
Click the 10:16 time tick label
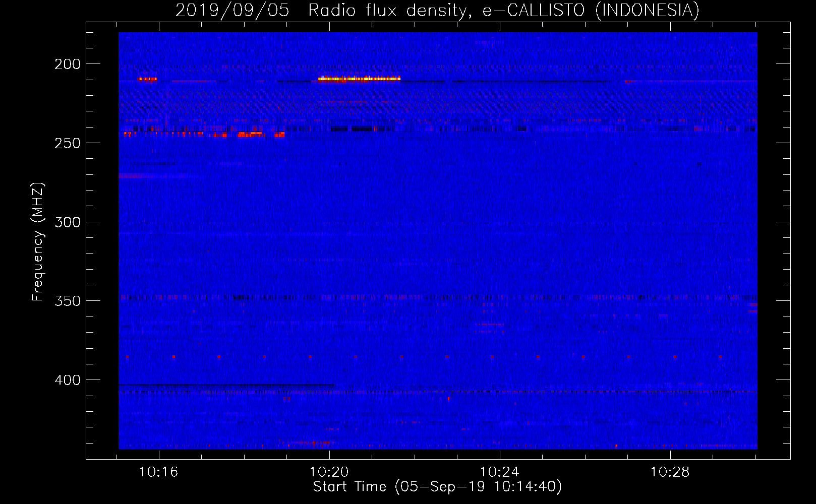coord(159,472)
